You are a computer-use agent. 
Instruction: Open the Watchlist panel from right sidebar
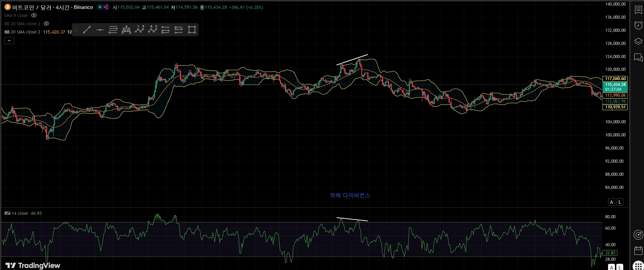click(638, 10)
